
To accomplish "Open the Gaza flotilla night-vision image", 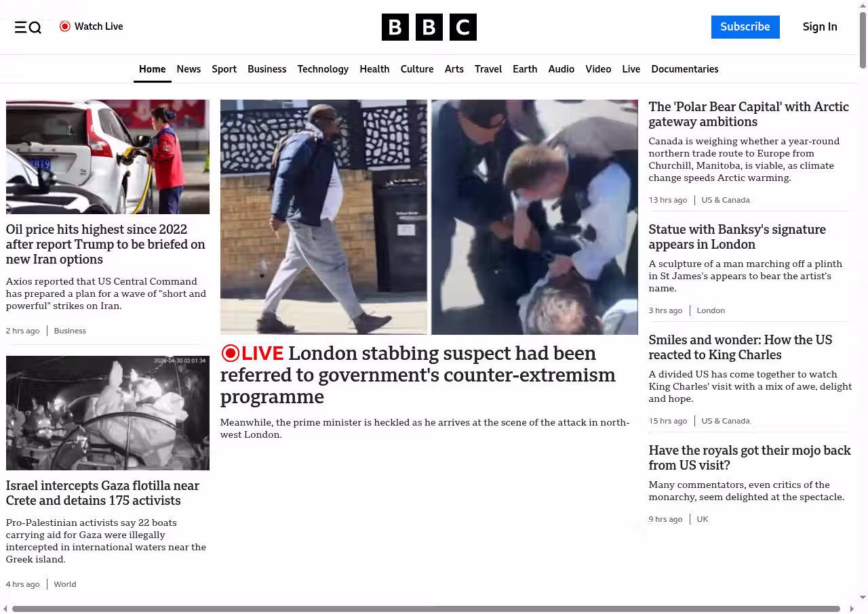I will [x=108, y=413].
